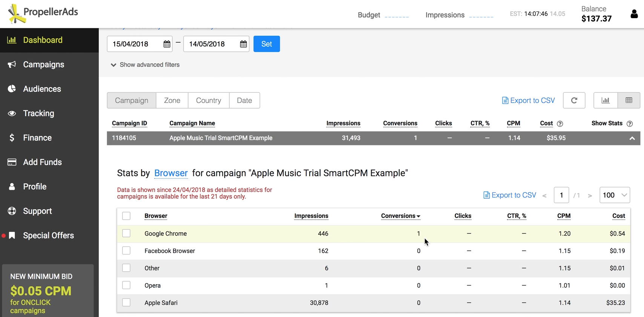Sort browser table by Impressions header

[x=311, y=216]
